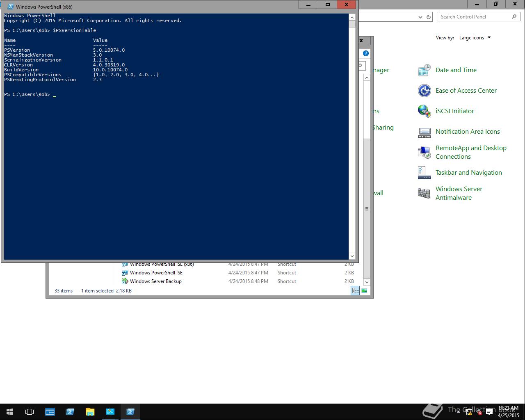Restore down the Control Panel window
This screenshot has height=420, width=525.
pos(496,4)
